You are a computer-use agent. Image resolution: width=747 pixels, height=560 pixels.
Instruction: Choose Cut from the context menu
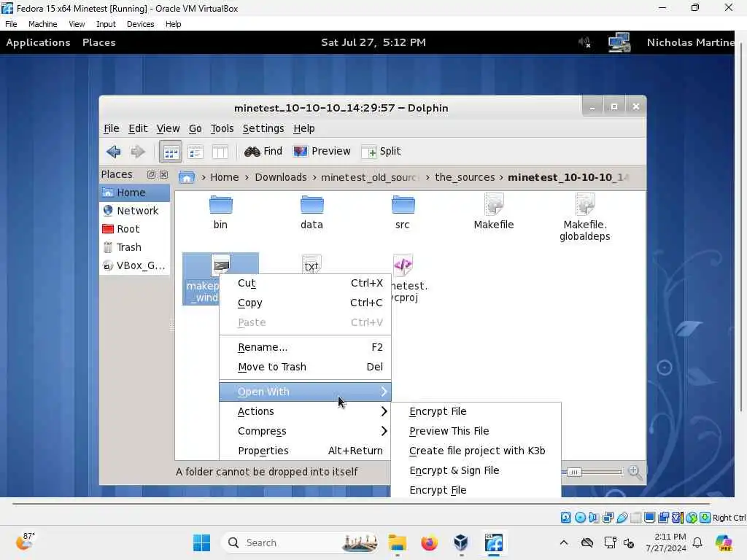pyautogui.click(x=305, y=283)
